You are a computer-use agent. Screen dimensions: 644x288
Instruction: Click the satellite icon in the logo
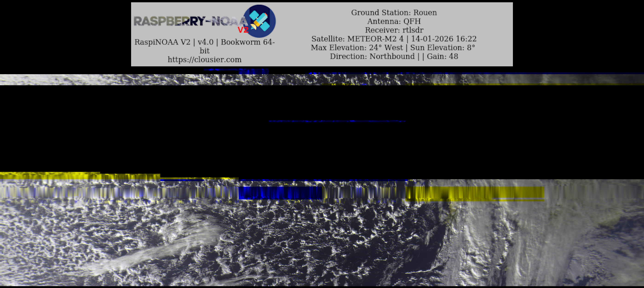259,21
